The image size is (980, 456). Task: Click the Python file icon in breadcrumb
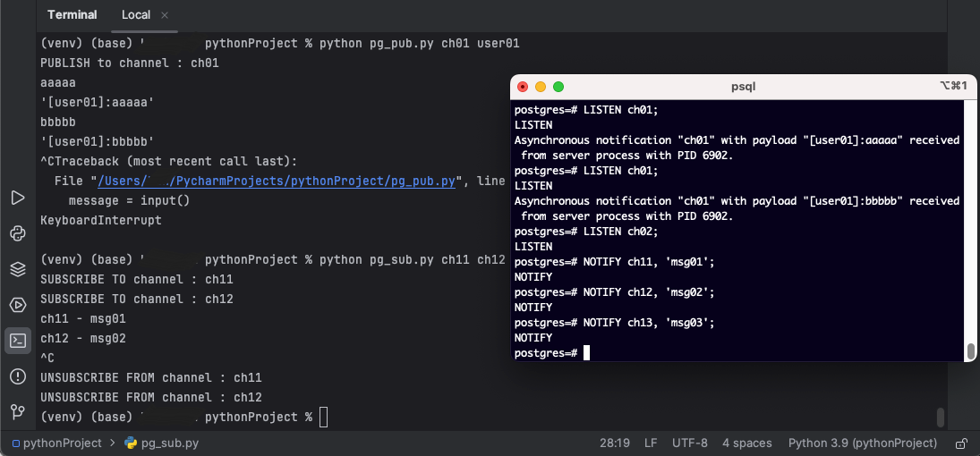(x=131, y=443)
